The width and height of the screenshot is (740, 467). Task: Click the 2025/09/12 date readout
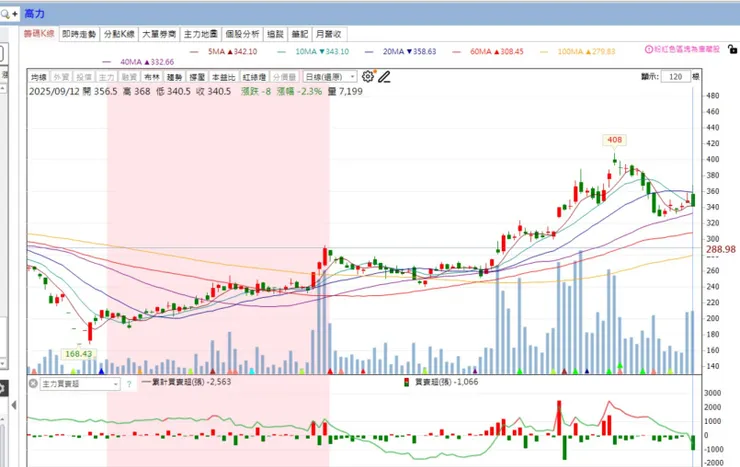(x=54, y=91)
